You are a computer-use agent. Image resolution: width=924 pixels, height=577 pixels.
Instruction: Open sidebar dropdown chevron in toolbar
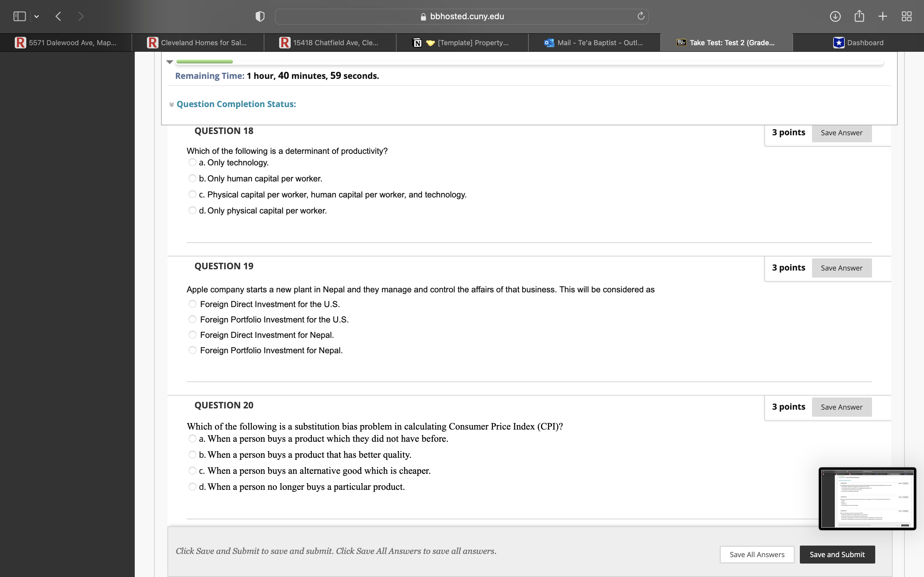coord(37,16)
